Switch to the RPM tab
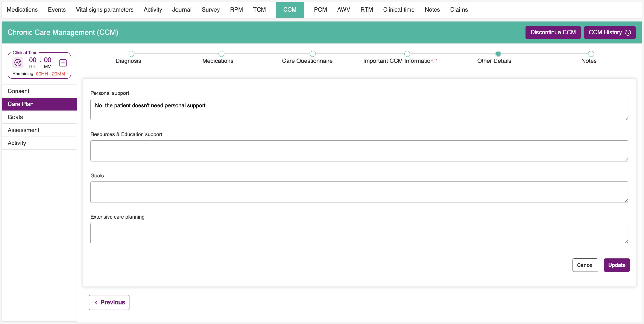Image resolution: width=644 pixels, height=324 pixels. pyautogui.click(x=236, y=10)
